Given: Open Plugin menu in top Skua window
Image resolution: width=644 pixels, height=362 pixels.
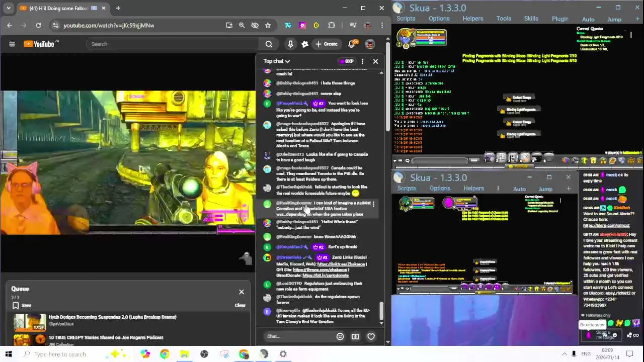Looking at the screenshot, I should [x=560, y=19].
